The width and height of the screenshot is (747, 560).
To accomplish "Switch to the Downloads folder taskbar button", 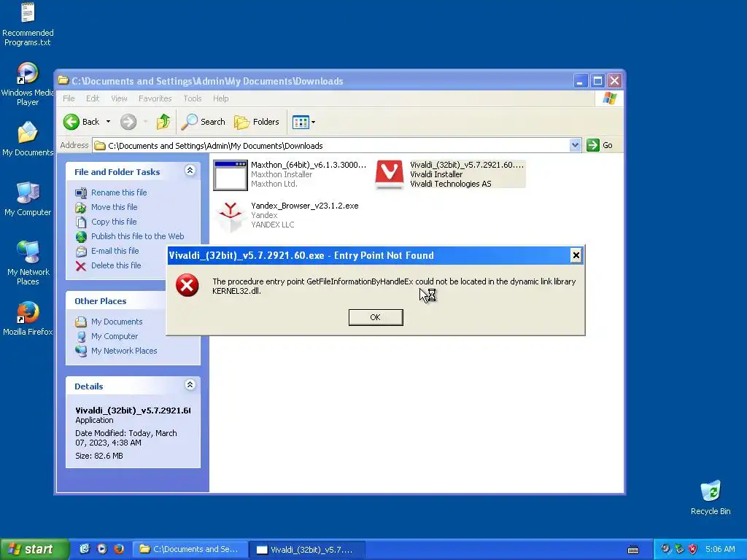I will coord(190,549).
